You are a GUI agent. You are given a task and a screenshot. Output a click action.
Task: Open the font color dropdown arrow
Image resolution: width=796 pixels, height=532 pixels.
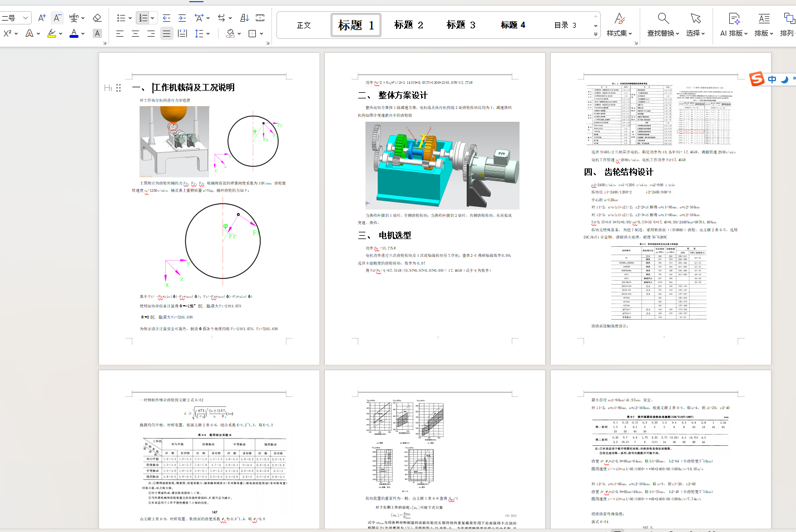[83, 33]
